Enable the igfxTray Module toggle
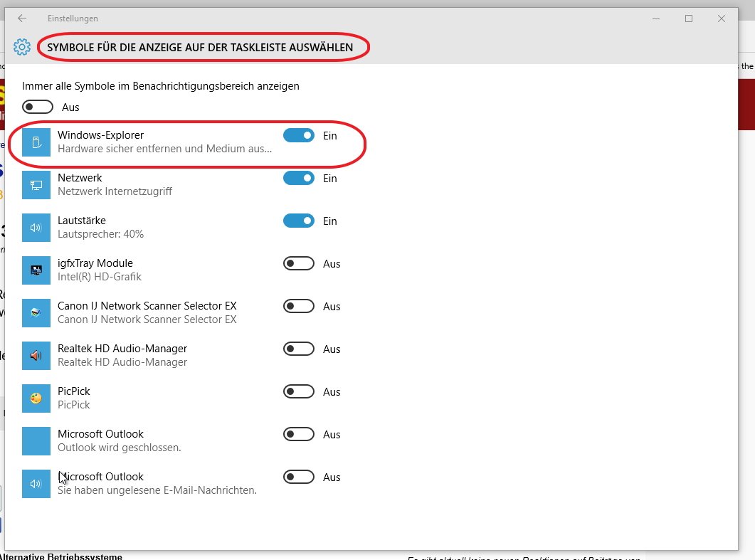The height and width of the screenshot is (560, 755). click(299, 263)
